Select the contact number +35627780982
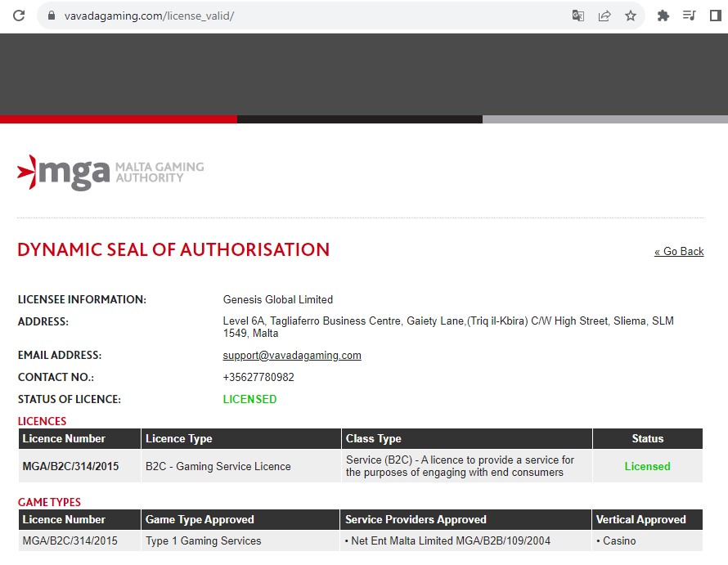Viewport: 728px width, 565px height. [x=258, y=377]
